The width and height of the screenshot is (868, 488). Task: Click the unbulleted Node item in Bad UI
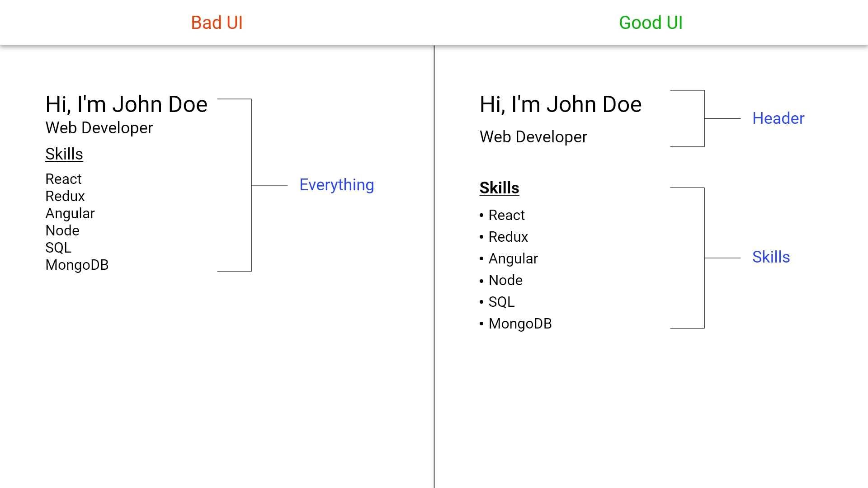click(62, 230)
